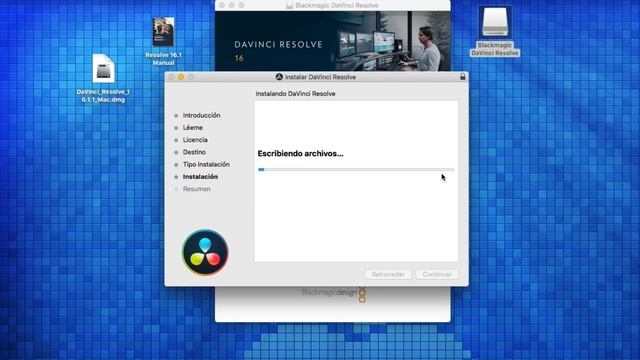Click the installation progress bar
Image resolution: width=640 pixels, height=360 pixels.
356,169
